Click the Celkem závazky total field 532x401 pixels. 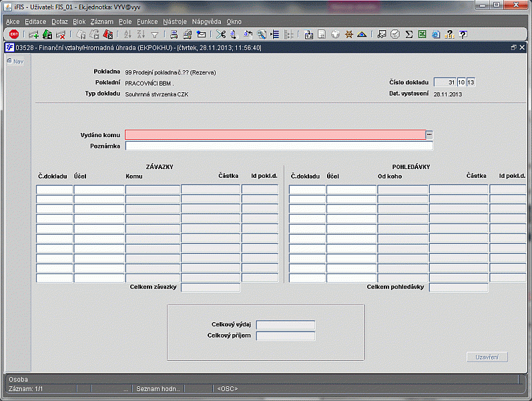[x=210, y=287]
